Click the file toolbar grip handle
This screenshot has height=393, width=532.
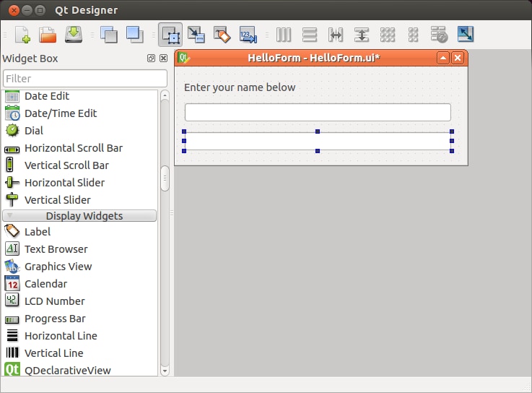tap(5, 35)
